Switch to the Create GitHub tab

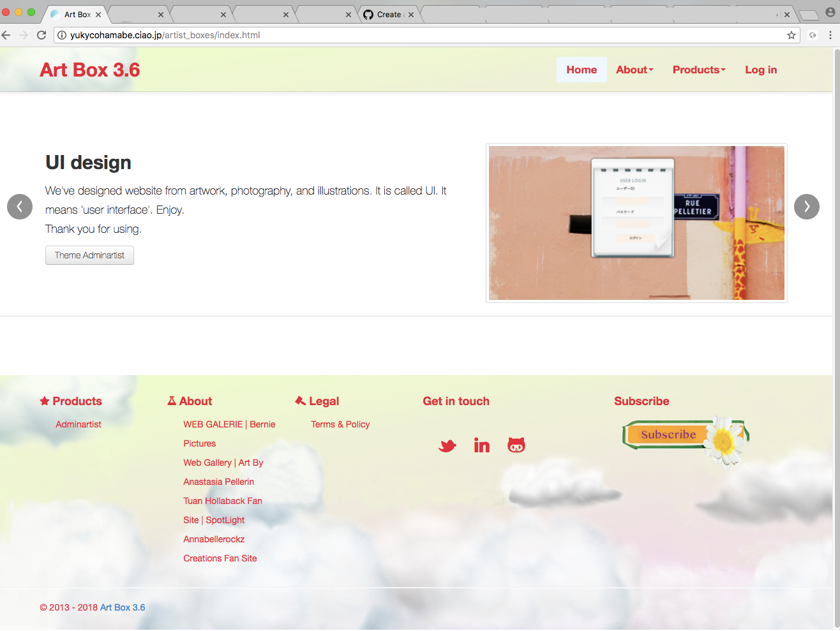tap(388, 15)
